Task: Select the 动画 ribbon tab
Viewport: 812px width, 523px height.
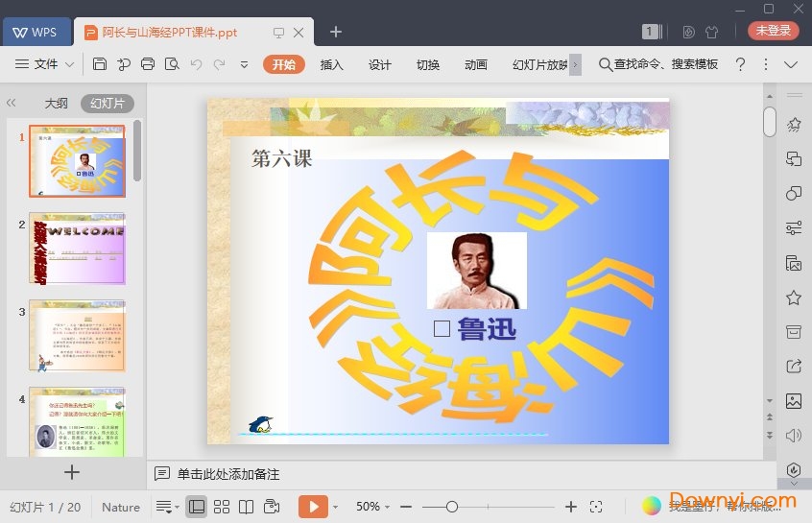Action: [x=475, y=64]
